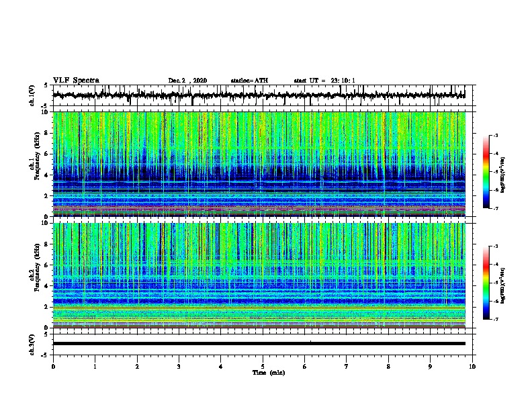This screenshot has width=532, height=411.
Task: Click the time axis tick label "5"
Action: [x=263, y=366]
